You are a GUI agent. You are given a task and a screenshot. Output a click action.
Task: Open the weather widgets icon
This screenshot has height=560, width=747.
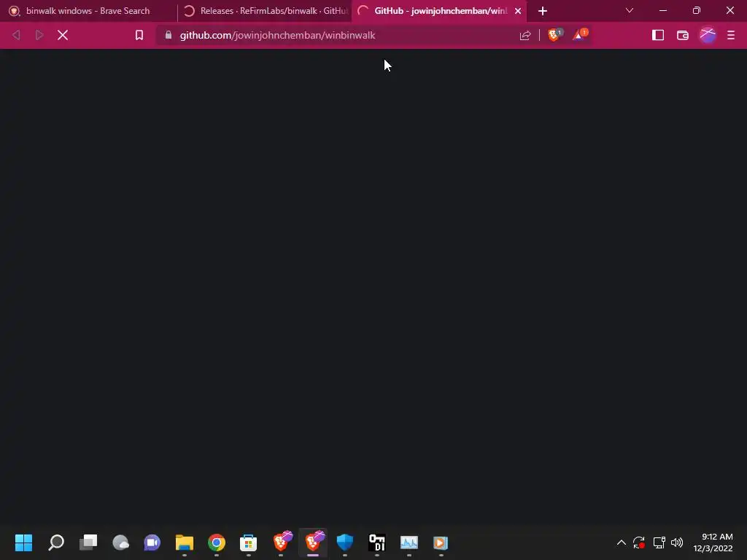(120, 542)
